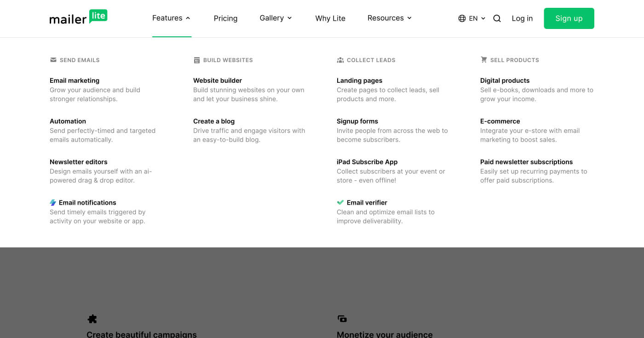Click the lightning icon next to Email notifications
The height and width of the screenshot is (338, 644).
tap(53, 202)
